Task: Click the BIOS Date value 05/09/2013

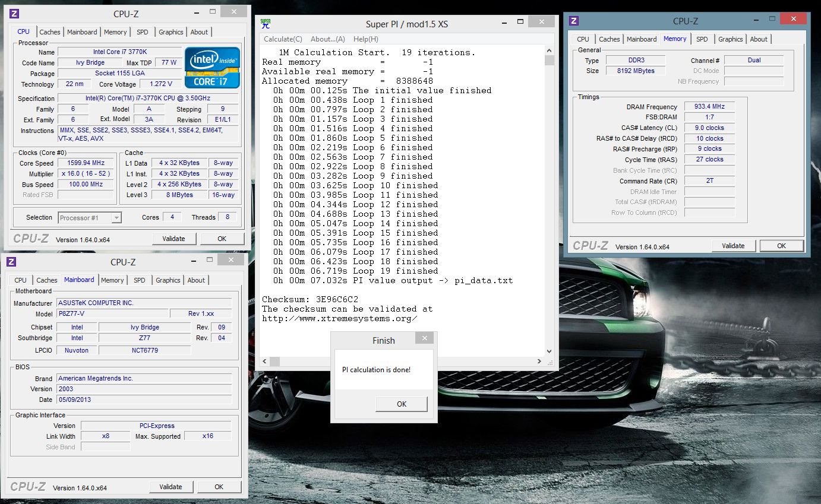Action: click(144, 400)
